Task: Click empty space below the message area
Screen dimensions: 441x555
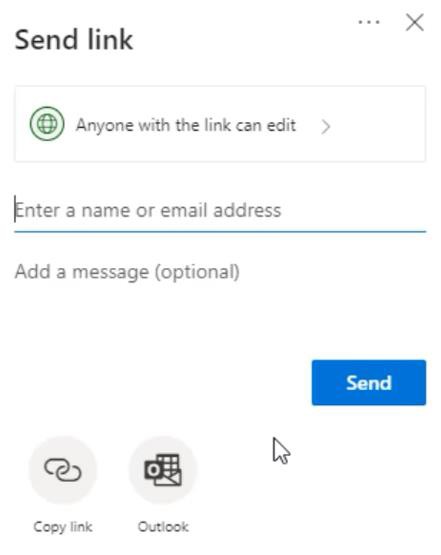Action: (159, 326)
